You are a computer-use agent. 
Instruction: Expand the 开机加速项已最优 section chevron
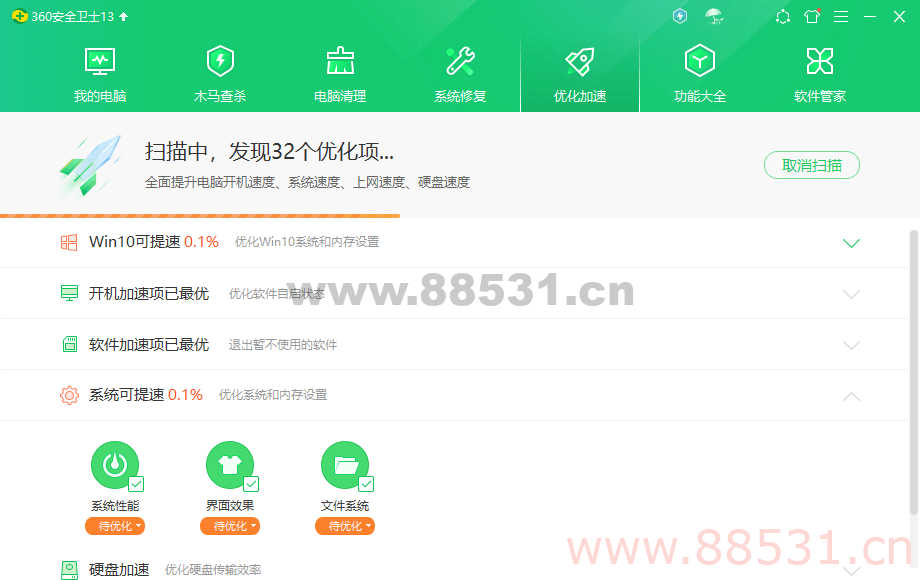851,294
